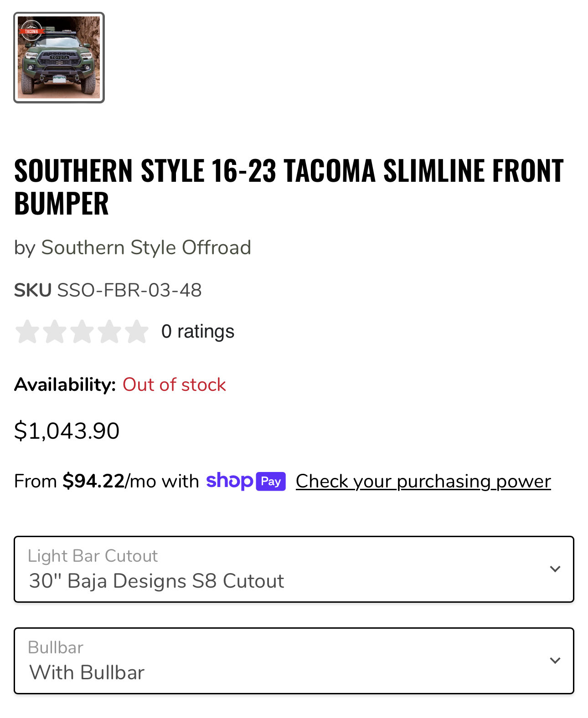This screenshot has height=718, width=588.
Task: Click the Light Bar Cutout chevron arrow
Action: coord(555,569)
